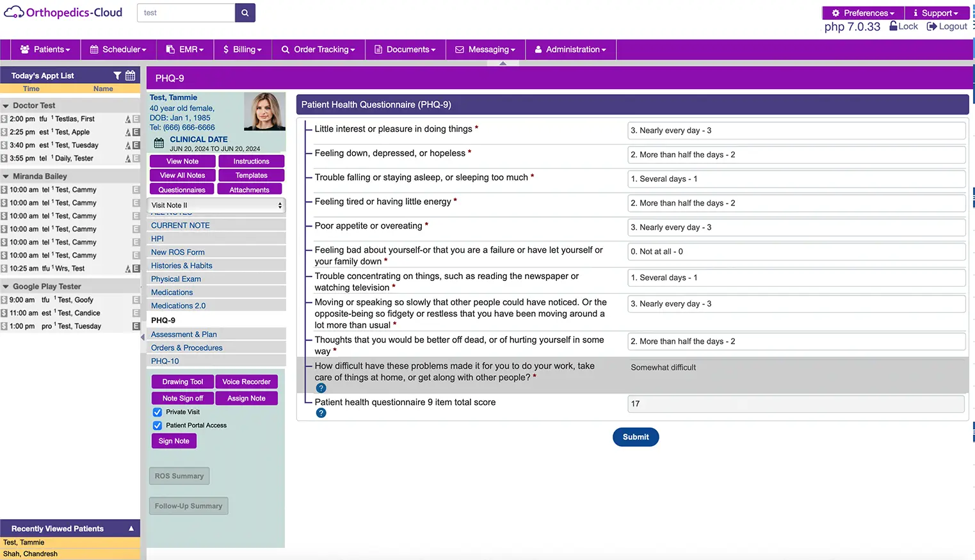The image size is (975, 560).
Task: Toggle the Patient Portal Access checkbox
Action: (157, 426)
